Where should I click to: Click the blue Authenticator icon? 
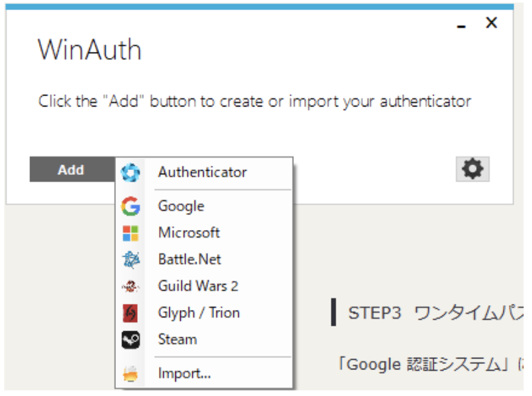(130, 173)
